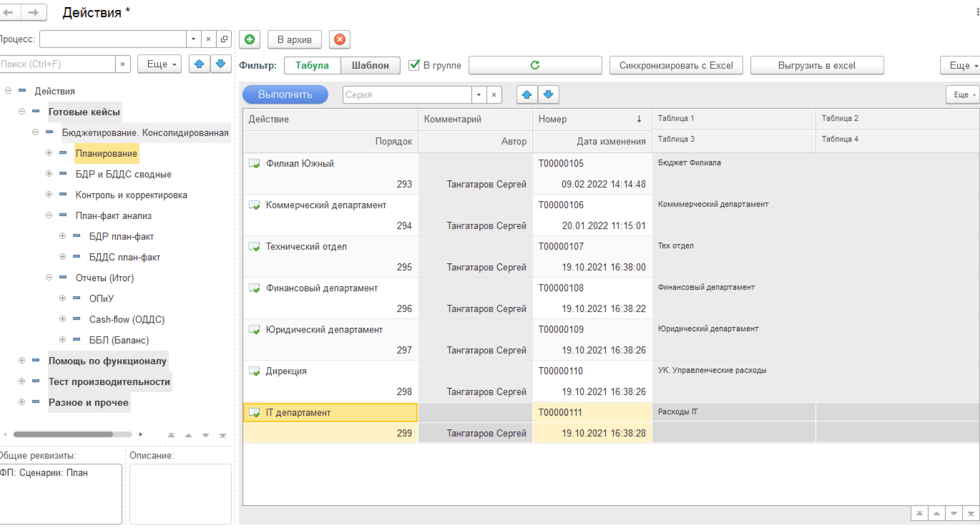Click into the Описание text area
This screenshot has height=531, width=980.
(180, 494)
